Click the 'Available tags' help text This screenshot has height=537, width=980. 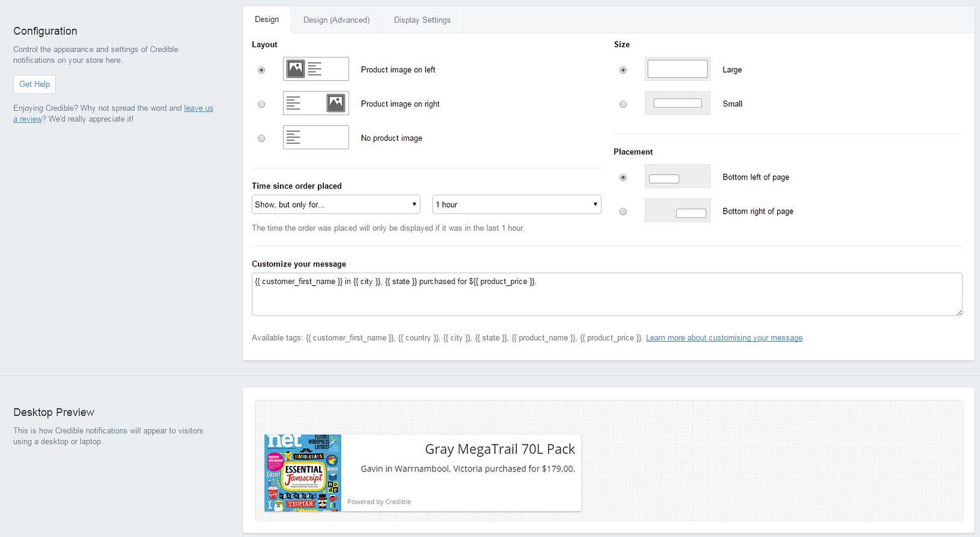[x=448, y=338]
